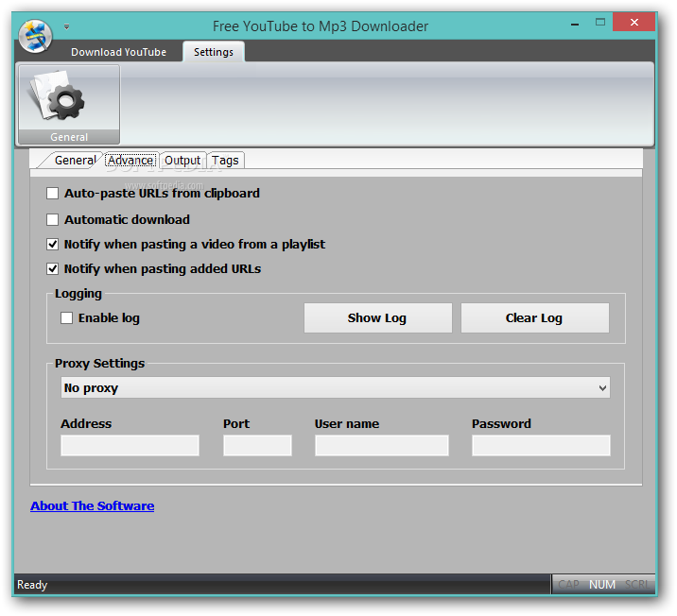
Task: Open the General settings sub-tab
Action: tap(75, 161)
